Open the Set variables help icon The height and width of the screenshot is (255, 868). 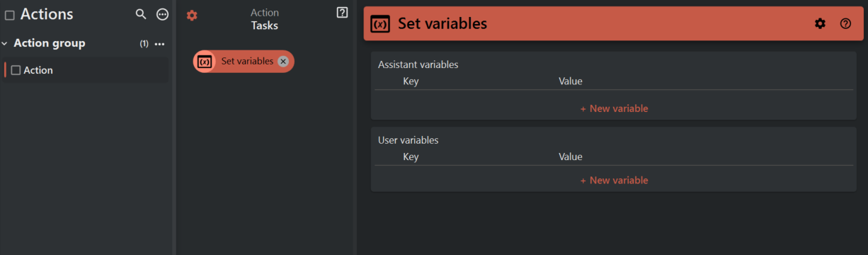click(845, 23)
